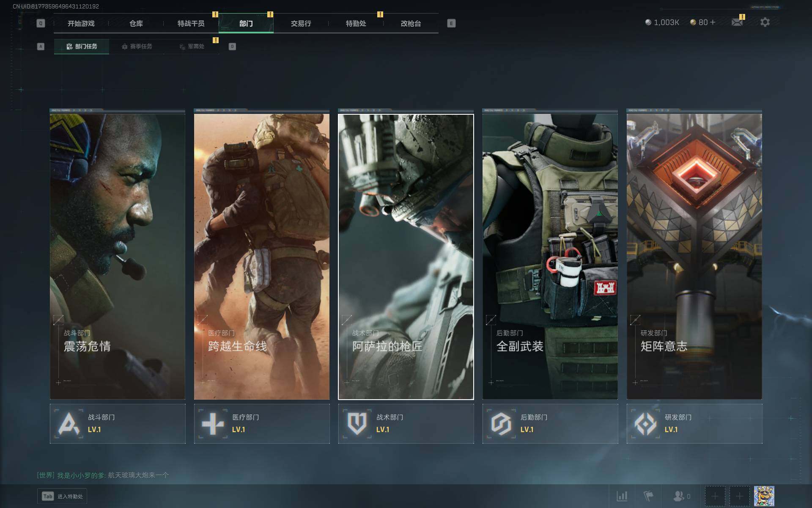
Task: Open the 跨越生命线 medical mission card
Action: (261, 256)
